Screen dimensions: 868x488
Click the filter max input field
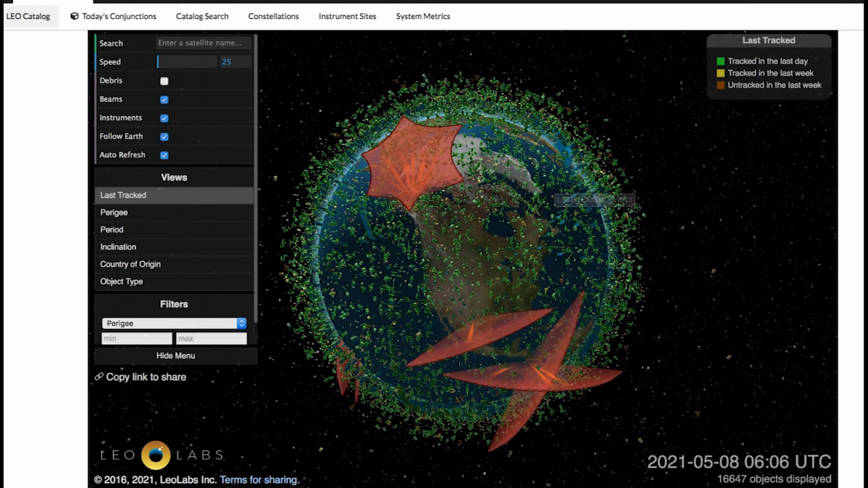(212, 338)
